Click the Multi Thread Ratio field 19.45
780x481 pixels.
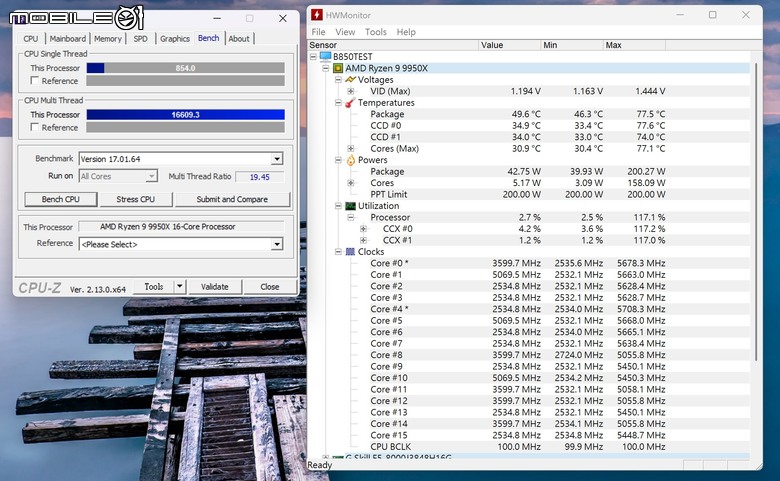(260, 177)
